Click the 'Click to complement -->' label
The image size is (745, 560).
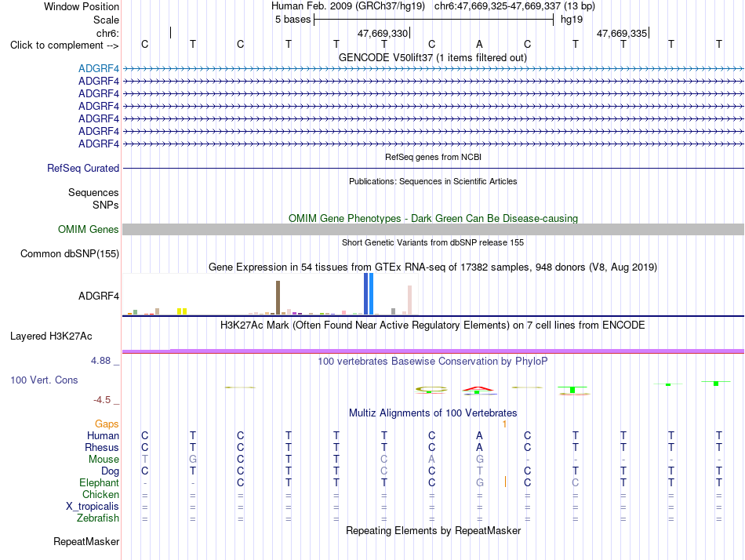(64, 45)
